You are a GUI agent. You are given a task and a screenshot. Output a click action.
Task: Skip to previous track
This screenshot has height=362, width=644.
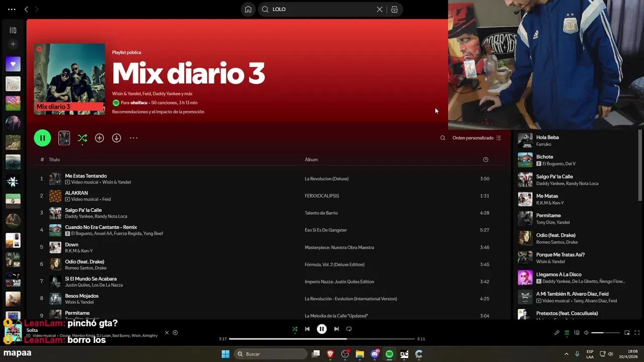[307, 329]
